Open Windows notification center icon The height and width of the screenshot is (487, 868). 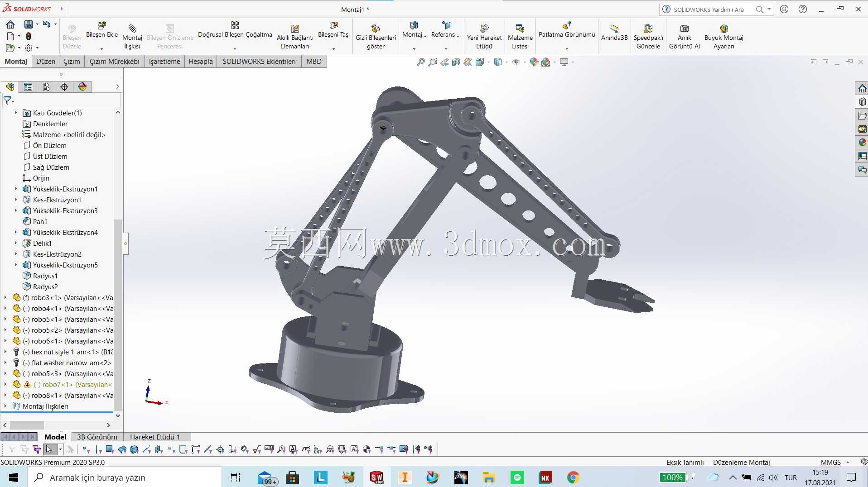pyautogui.click(x=851, y=477)
